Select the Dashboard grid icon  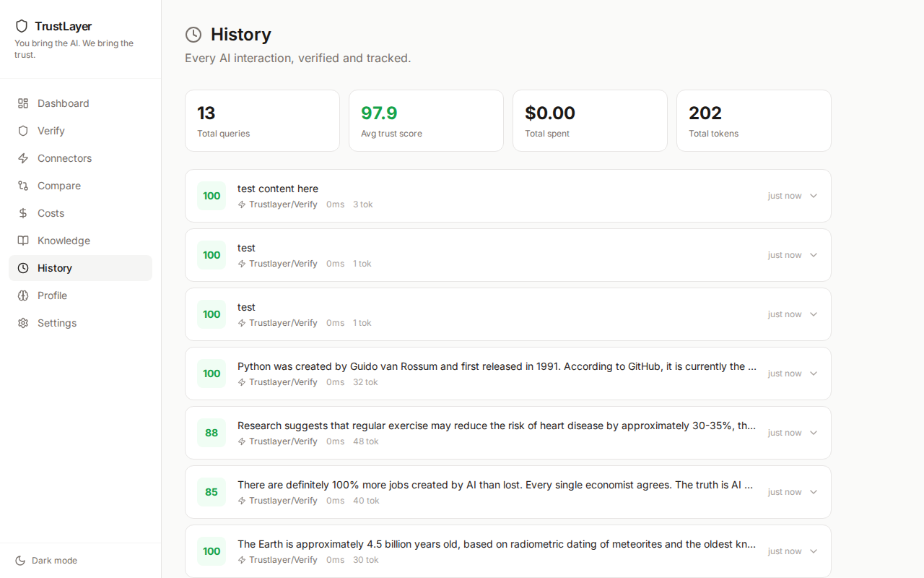coord(22,103)
